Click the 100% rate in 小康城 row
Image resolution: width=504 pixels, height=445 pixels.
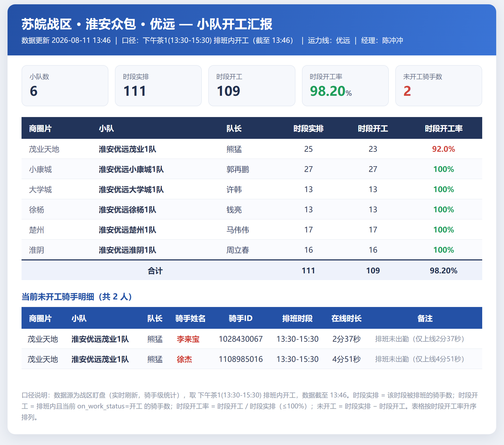click(443, 169)
